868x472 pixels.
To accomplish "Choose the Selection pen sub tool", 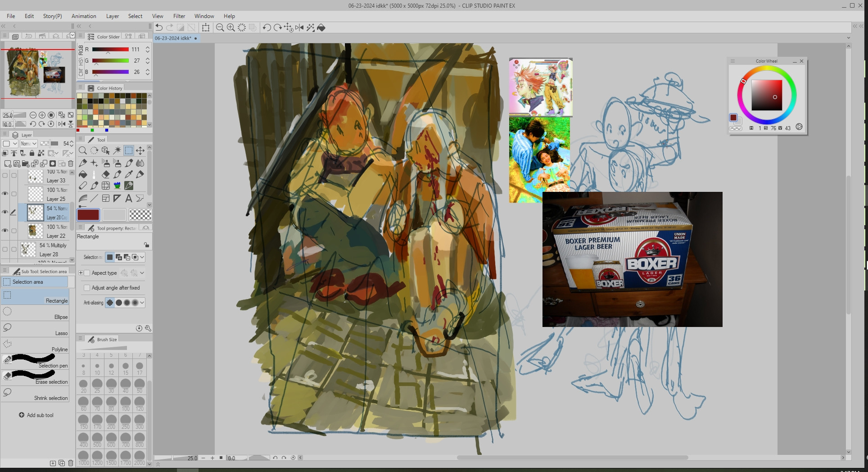I will coord(35,362).
